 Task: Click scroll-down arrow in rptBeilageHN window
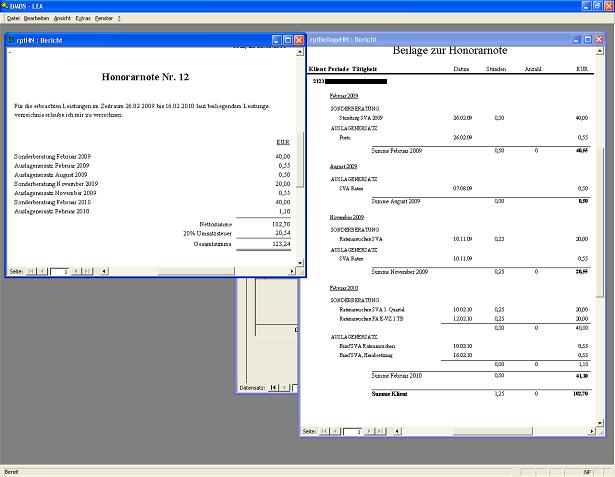[600, 423]
